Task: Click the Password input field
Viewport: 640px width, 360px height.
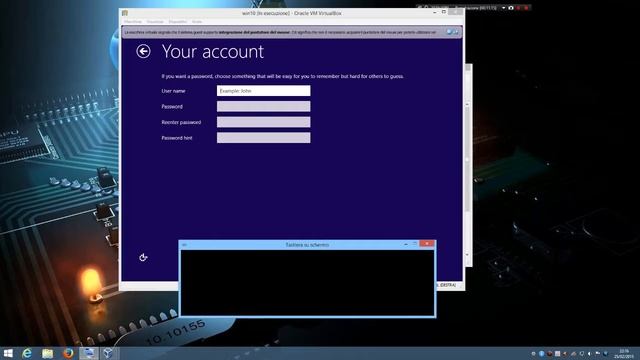Action: [x=263, y=107]
